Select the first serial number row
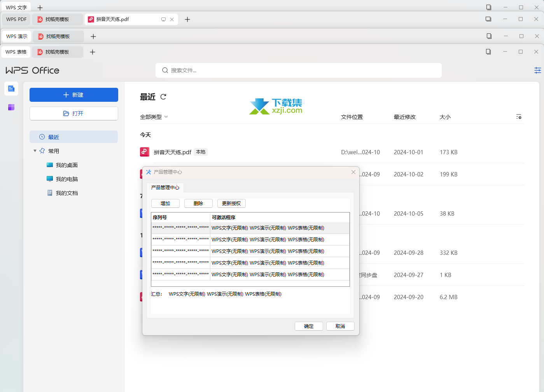This screenshot has height=392, width=544. tap(250, 228)
